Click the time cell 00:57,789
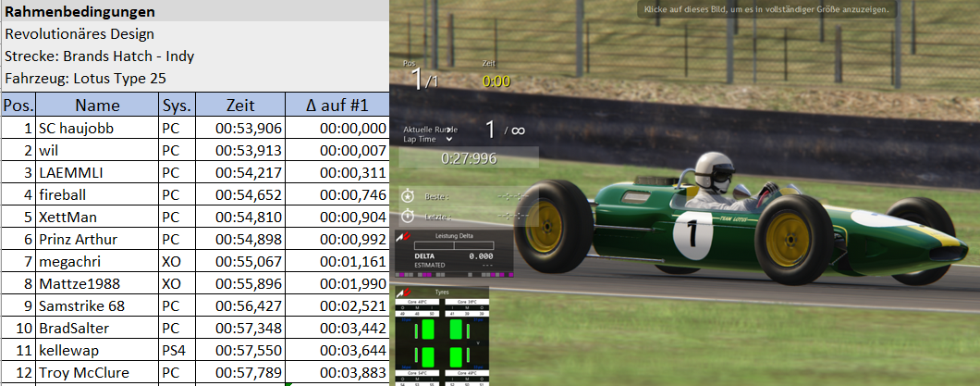This screenshot has width=980, height=386. [240, 373]
